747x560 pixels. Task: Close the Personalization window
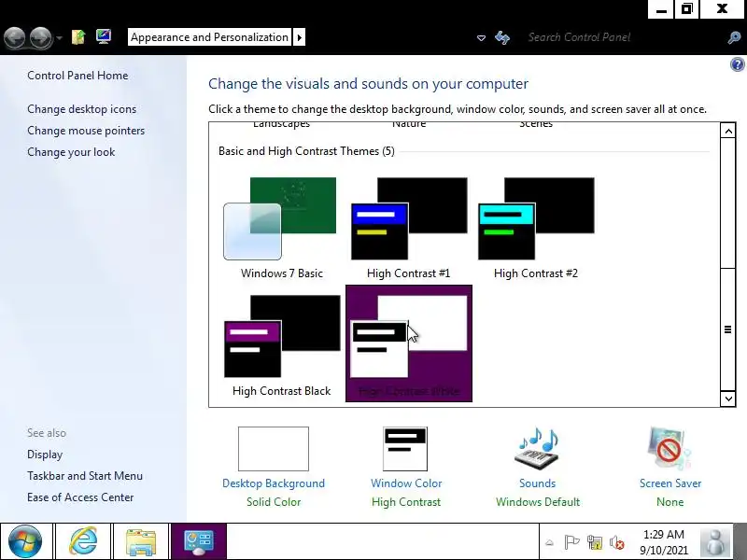[x=722, y=9]
